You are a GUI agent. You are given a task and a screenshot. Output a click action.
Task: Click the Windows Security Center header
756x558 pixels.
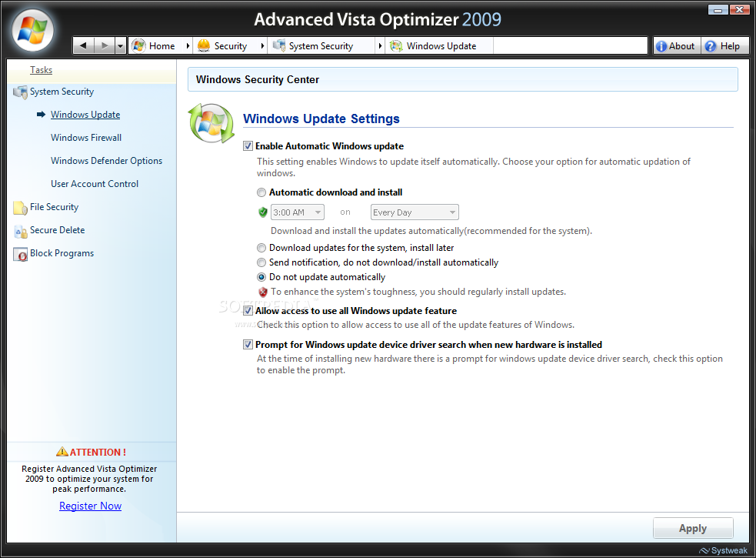pos(258,79)
